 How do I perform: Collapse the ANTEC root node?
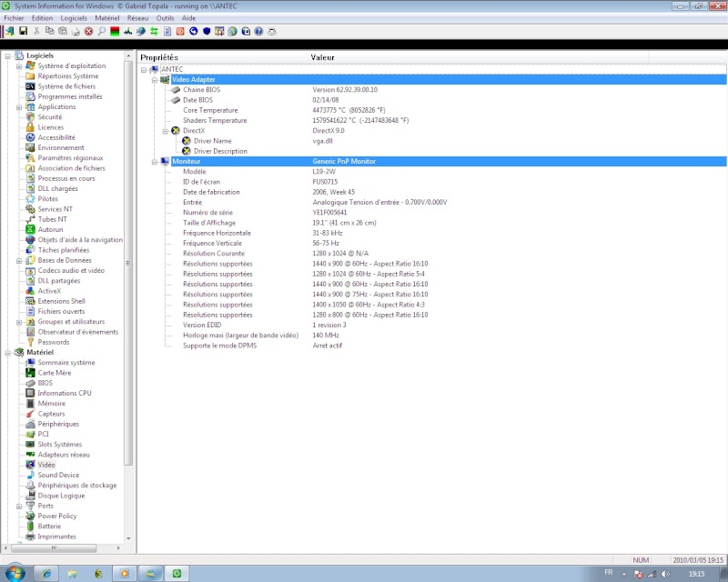pyautogui.click(x=144, y=70)
